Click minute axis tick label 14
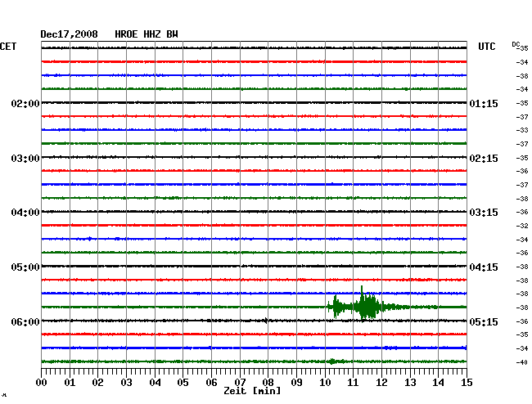532x404 pixels. coord(438,382)
